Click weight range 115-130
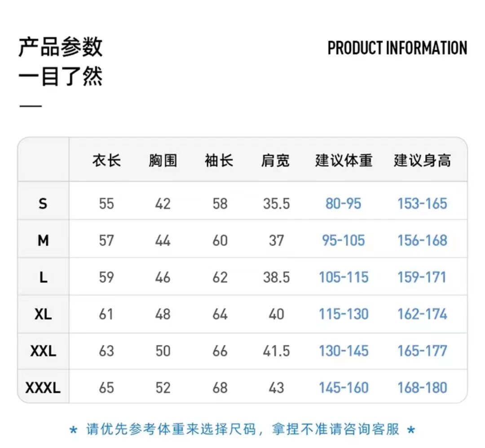The height and width of the screenshot is (448, 485). click(x=344, y=314)
